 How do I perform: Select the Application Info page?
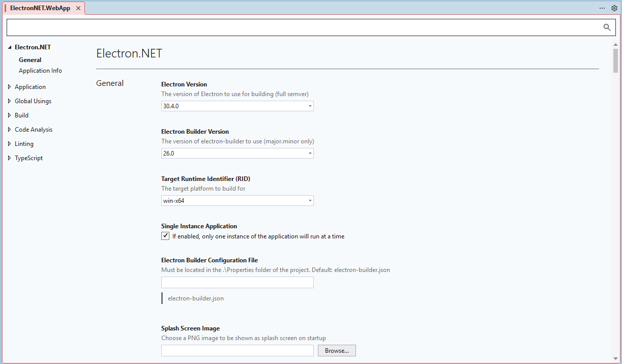(x=40, y=70)
